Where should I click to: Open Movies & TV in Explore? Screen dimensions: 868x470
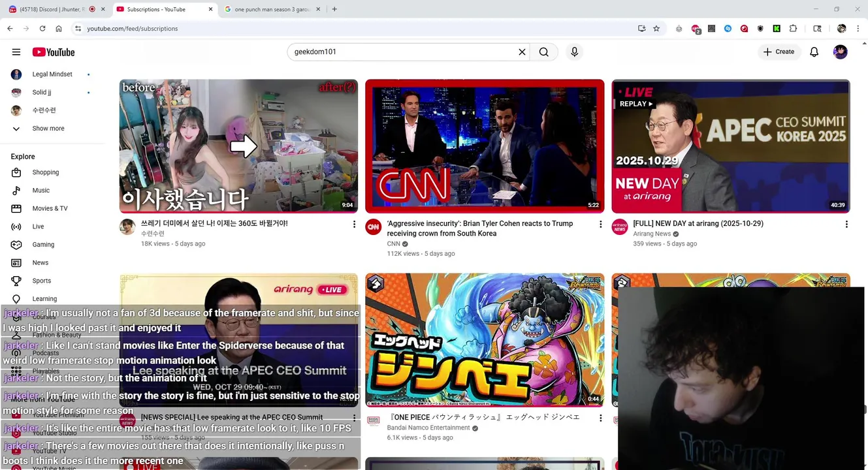coord(51,208)
